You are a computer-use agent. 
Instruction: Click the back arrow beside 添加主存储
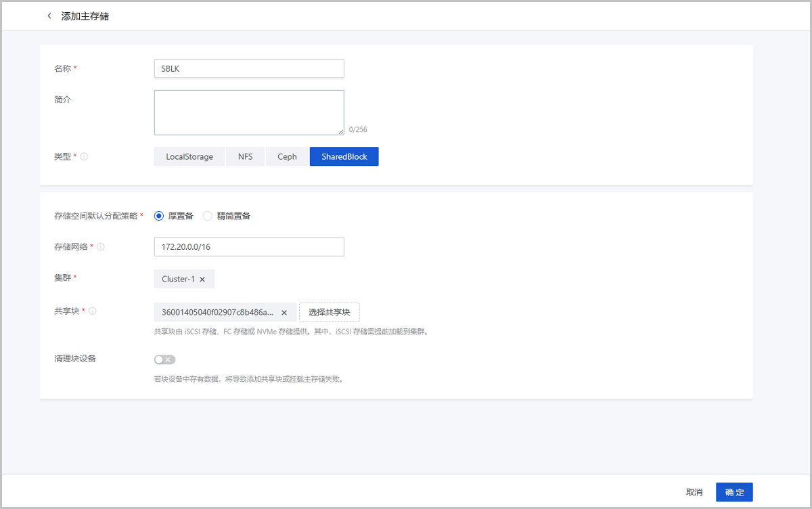(49, 16)
